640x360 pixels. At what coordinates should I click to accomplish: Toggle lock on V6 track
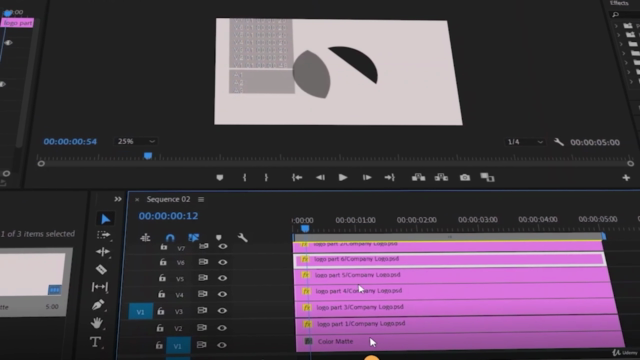pos(163,262)
